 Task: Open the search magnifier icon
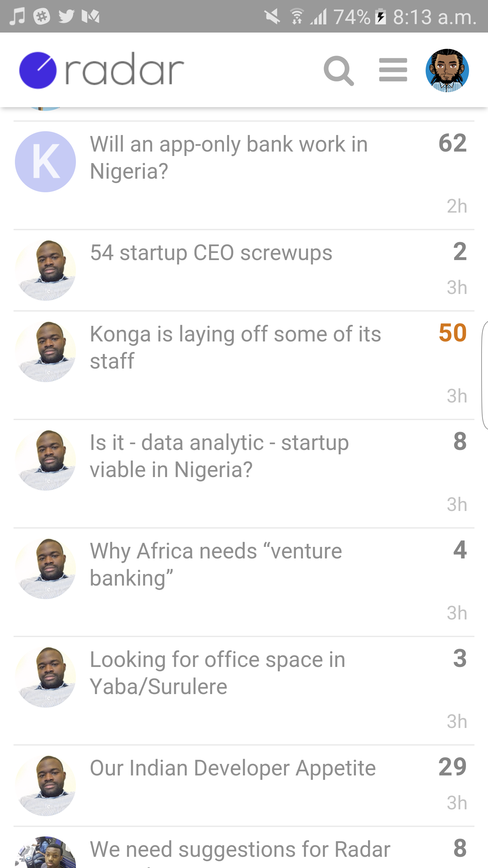point(339,71)
